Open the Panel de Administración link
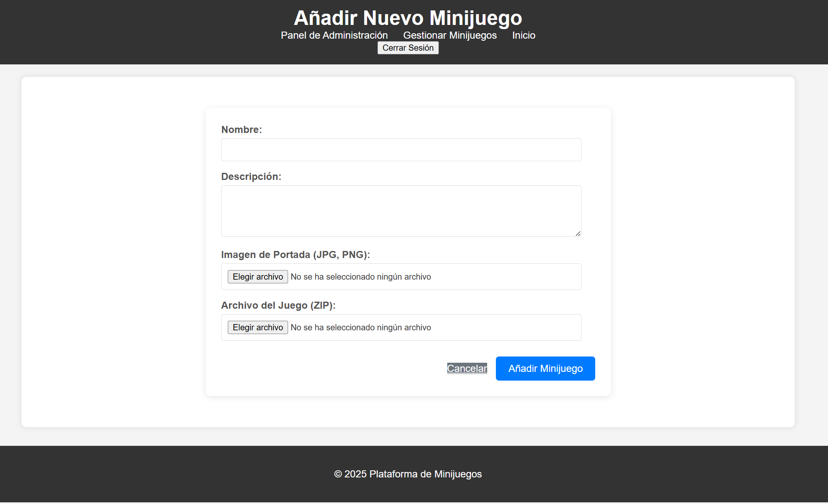This screenshot has height=504, width=828. coord(334,35)
